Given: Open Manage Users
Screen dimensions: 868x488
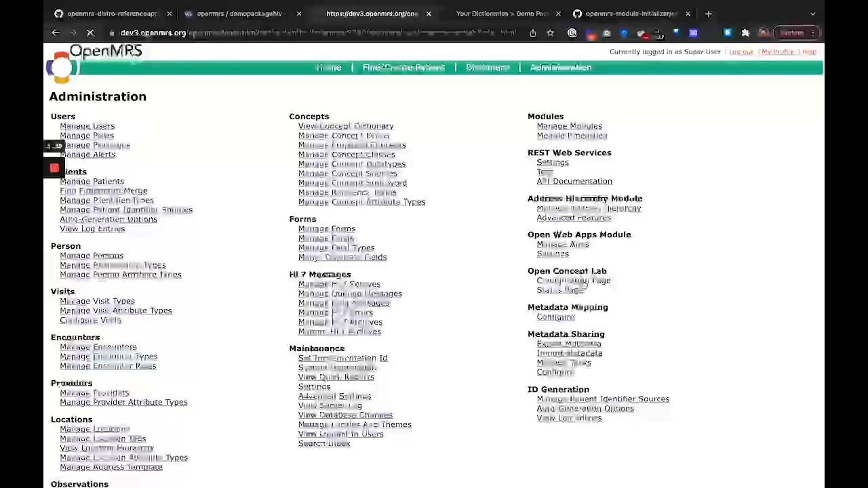Looking at the screenshot, I should (x=87, y=126).
